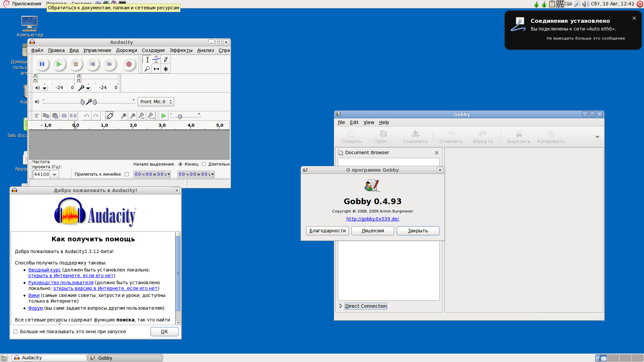Enable Прилипать к линейке checkbox
The height and width of the screenshot is (362, 644).
click(127, 174)
